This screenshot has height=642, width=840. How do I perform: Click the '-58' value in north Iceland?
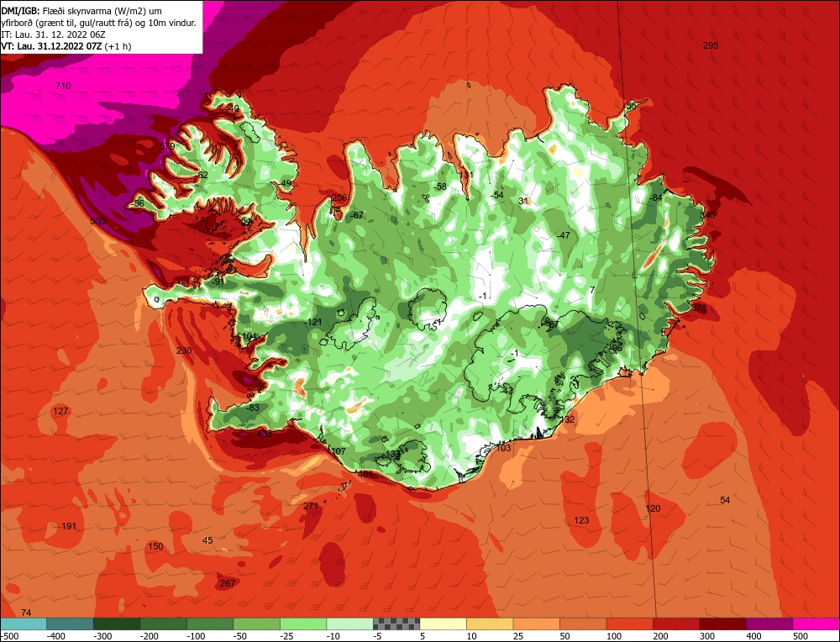coord(440,187)
